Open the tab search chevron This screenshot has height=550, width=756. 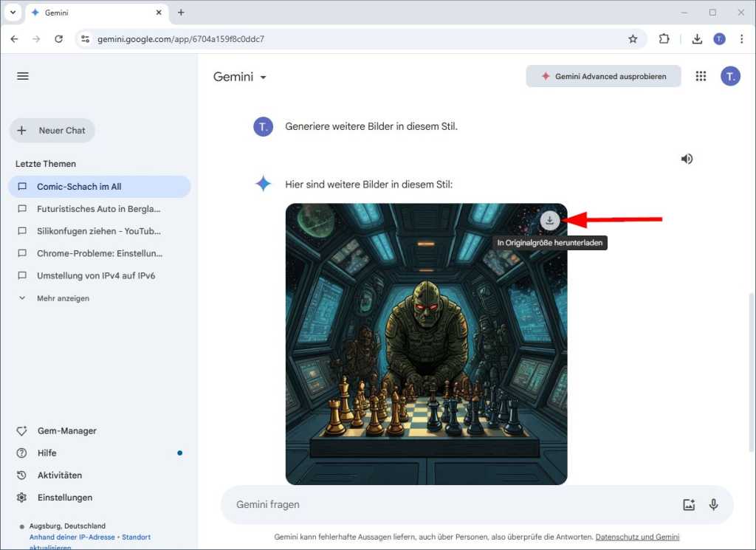[x=13, y=13]
